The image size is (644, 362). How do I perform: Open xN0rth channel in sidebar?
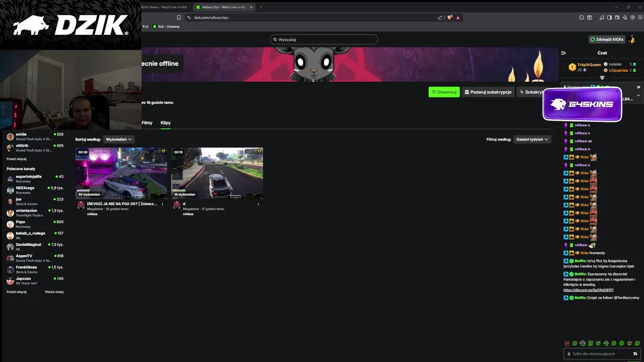click(35, 148)
